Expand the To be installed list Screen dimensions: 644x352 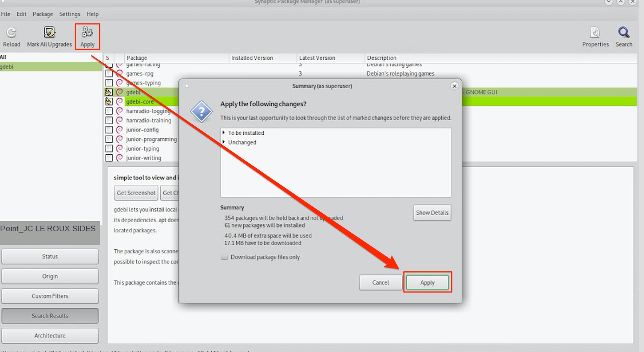click(x=224, y=133)
